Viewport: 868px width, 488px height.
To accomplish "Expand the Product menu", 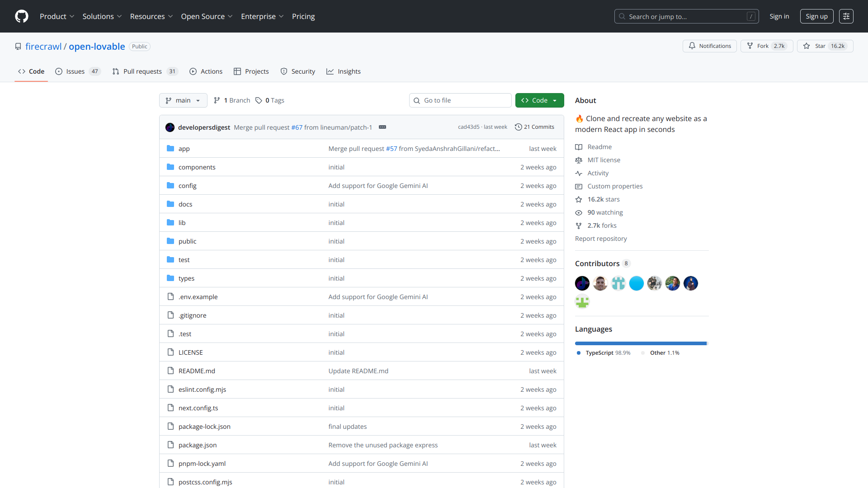I will coord(57,16).
